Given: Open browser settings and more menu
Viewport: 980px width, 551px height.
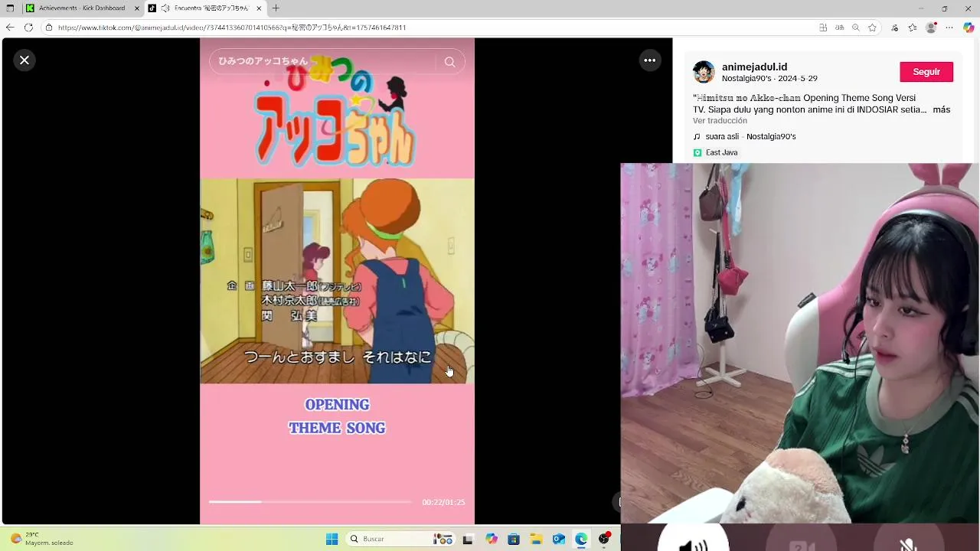Looking at the screenshot, I should pos(949,28).
